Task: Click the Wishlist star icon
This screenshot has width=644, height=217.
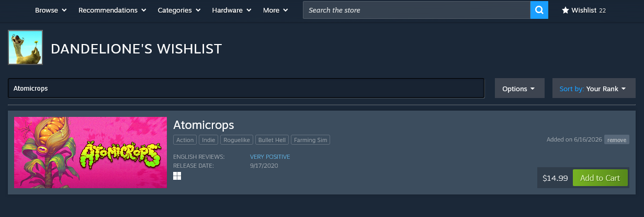Action: tap(566, 10)
